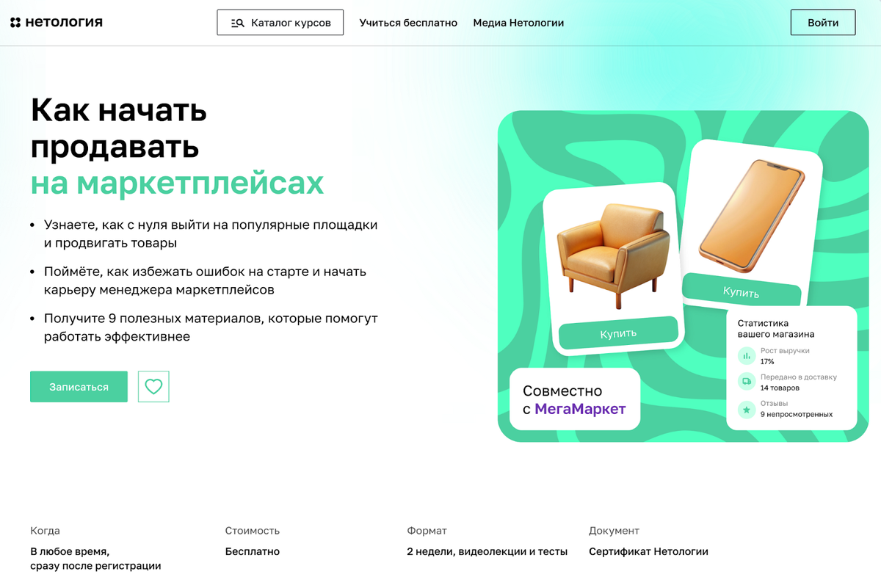
Task: Click the 9 непросмотренных reviews line
Action: coord(797,414)
